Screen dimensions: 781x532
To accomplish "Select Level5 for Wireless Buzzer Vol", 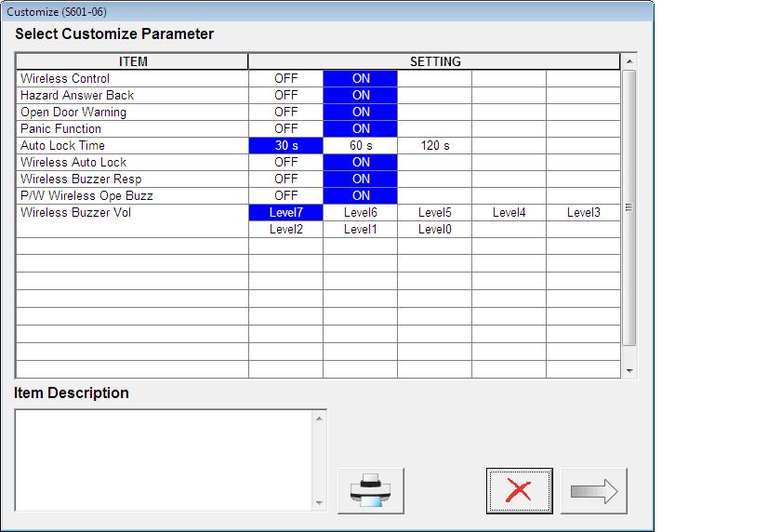I will tap(435, 213).
